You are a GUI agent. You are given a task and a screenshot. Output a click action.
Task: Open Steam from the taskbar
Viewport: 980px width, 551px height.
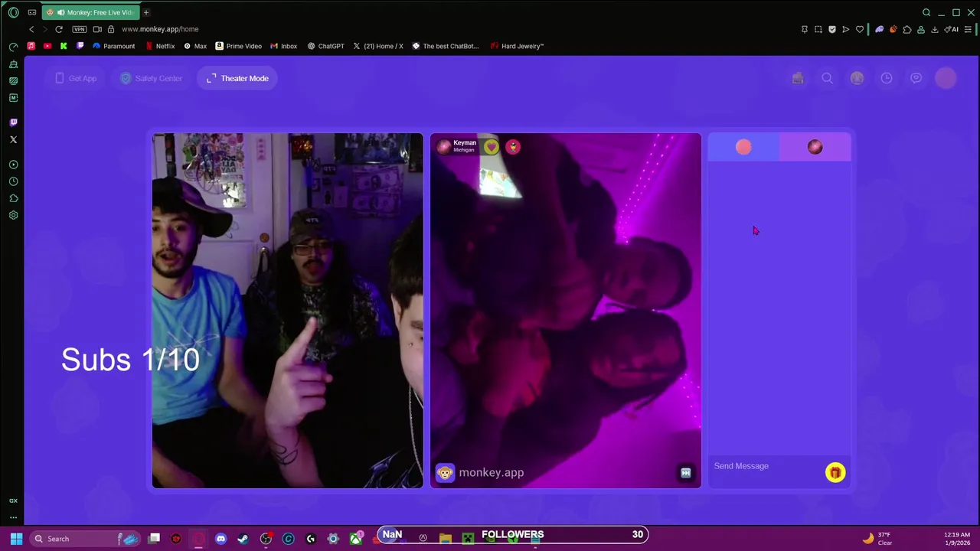(x=243, y=539)
